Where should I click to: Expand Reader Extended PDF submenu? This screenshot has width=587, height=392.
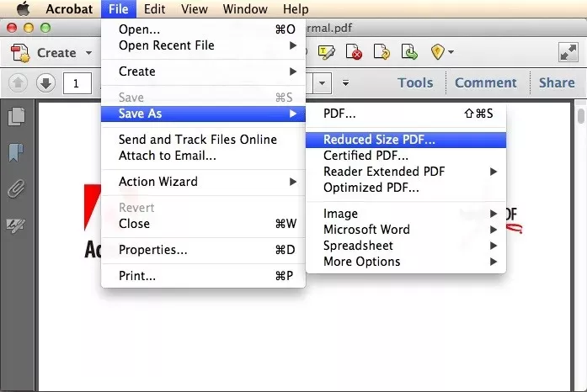point(406,172)
